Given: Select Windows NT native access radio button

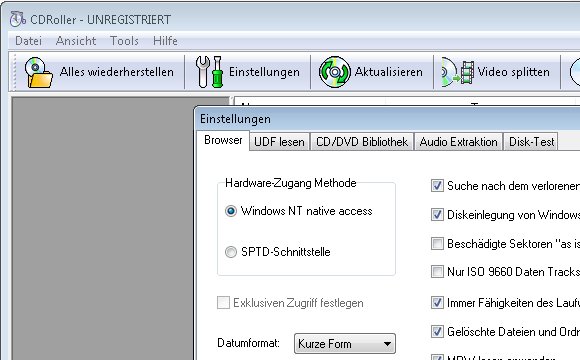Looking at the screenshot, I should tap(231, 211).
